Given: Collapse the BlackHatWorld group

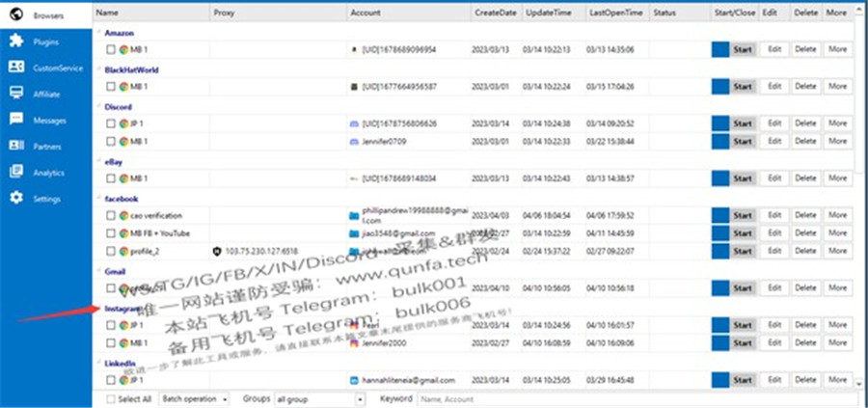Looking at the screenshot, I should (99, 68).
